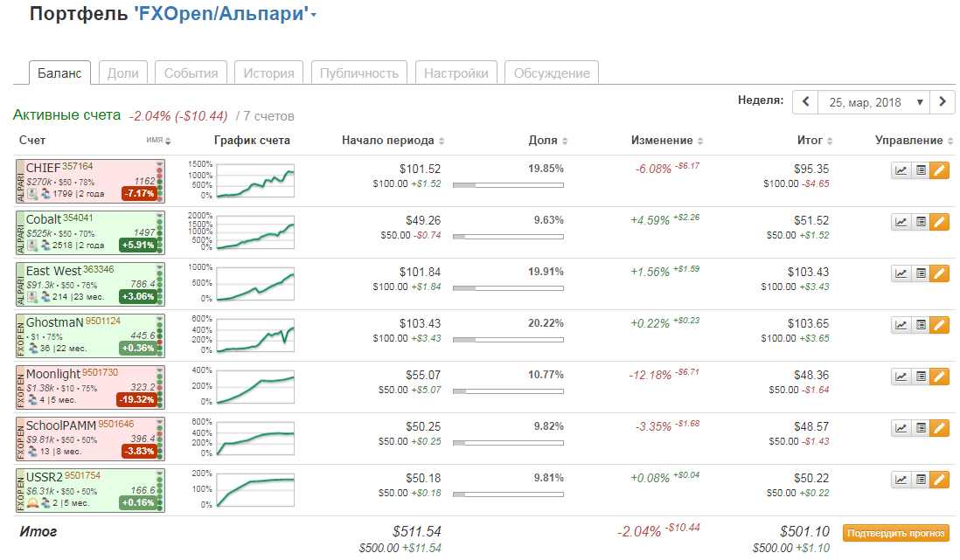Go to next week arrow
This screenshot has height=560, width=960.
pos(942,102)
